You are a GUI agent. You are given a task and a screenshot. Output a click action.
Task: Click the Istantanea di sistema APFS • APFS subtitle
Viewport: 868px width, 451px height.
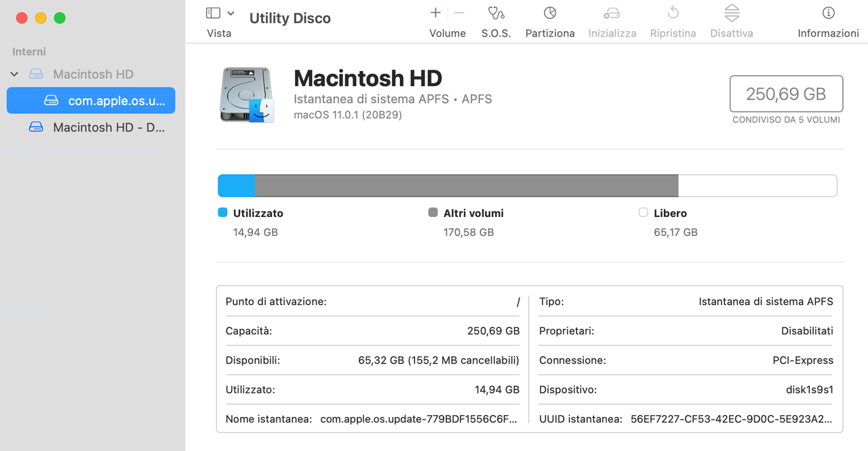pos(393,99)
